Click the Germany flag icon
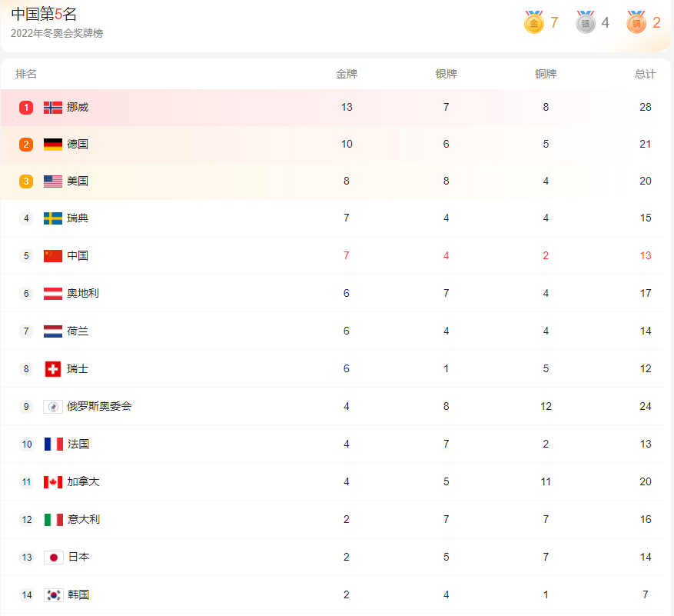Viewport: 674px width, 616px height. coord(53,144)
